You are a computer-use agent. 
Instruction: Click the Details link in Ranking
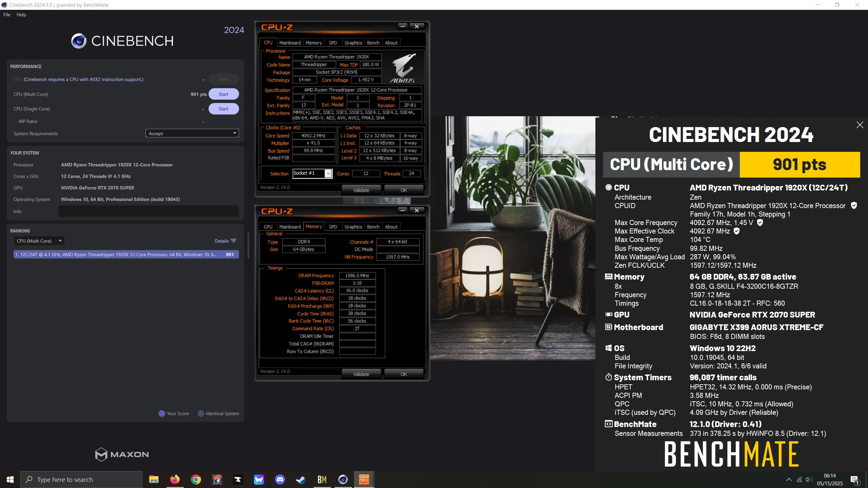222,241
